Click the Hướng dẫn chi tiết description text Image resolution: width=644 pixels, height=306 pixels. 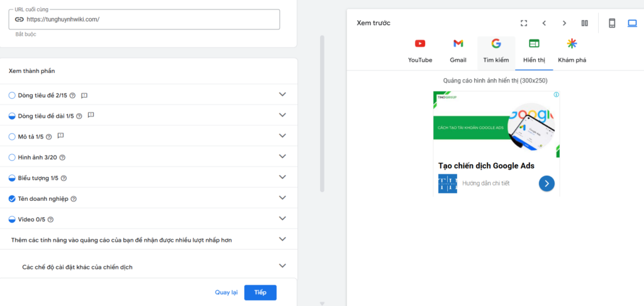click(x=486, y=183)
